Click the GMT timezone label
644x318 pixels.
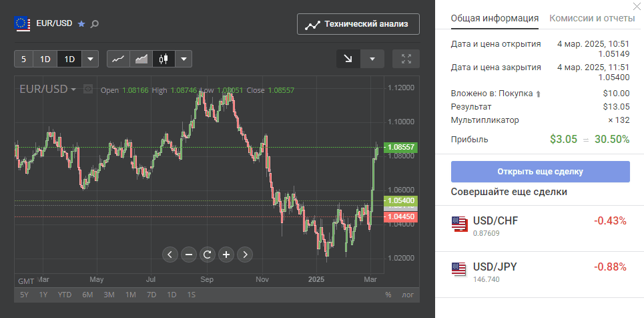pyautogui.click(x=26, y=281)
